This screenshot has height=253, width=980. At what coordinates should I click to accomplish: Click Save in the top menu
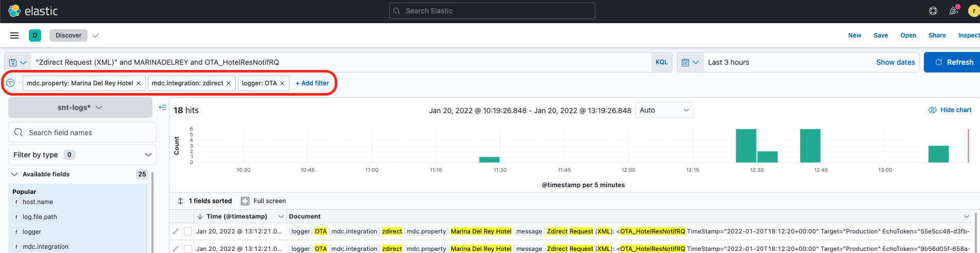click(881, 35)
